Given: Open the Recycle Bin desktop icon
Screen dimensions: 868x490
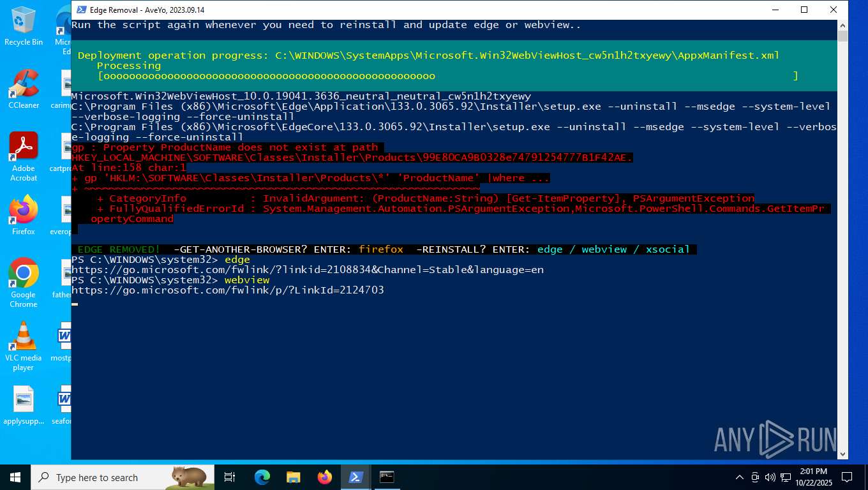Looking at the screenshot, I should 24,26.
